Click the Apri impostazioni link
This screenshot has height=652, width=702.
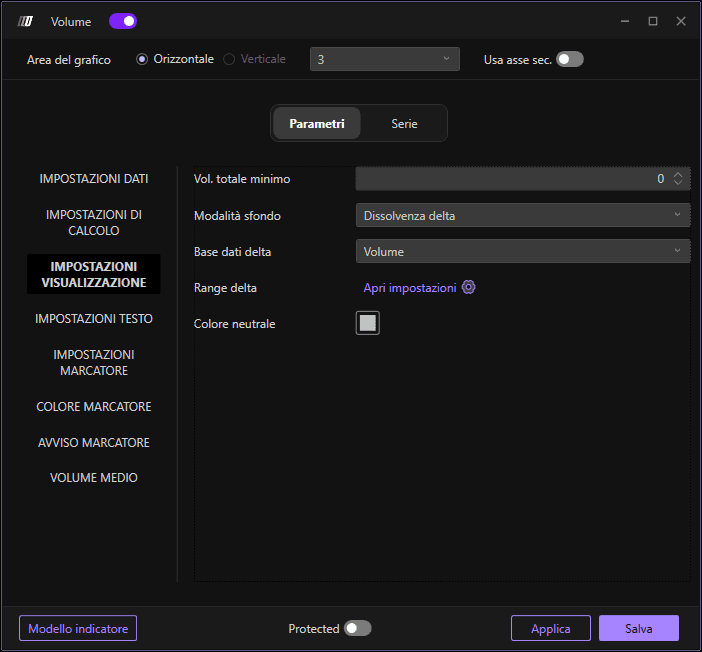410,287
